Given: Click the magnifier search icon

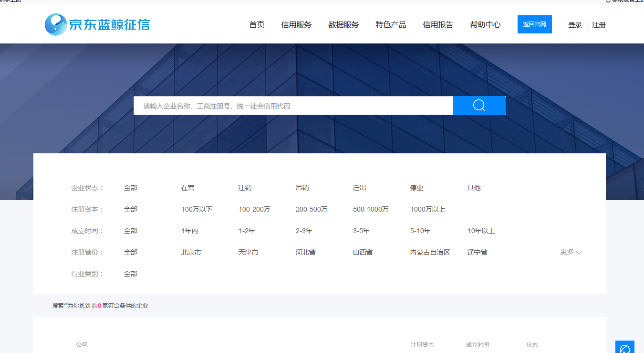Looking at the screenshot, I should coord(479,105).
